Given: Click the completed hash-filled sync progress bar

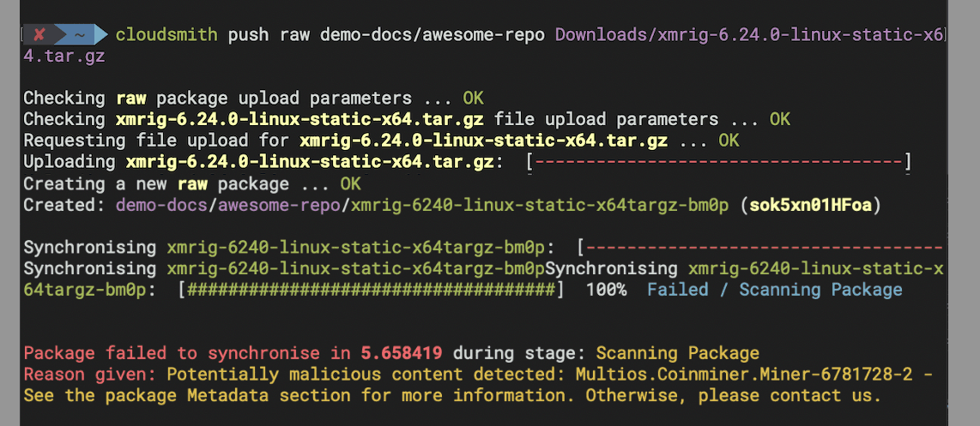Looking at the screenshot, I should (x=372, y=290).
